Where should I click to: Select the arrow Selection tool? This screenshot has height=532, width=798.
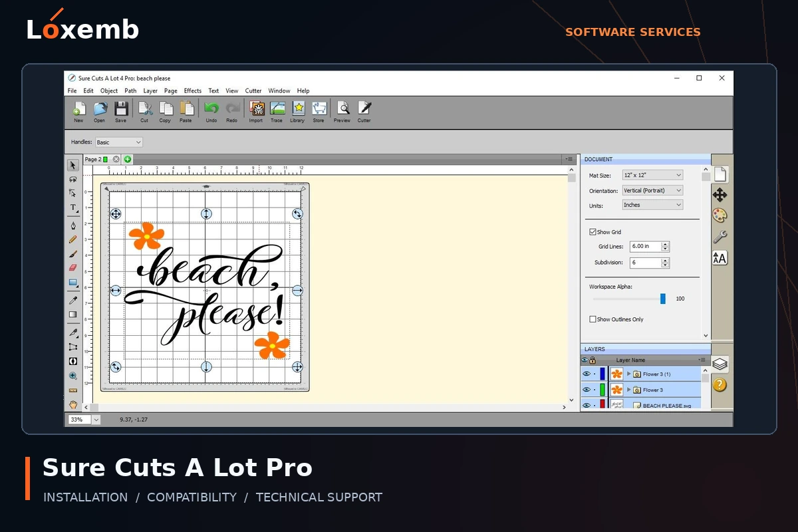(x=73, y=165)
